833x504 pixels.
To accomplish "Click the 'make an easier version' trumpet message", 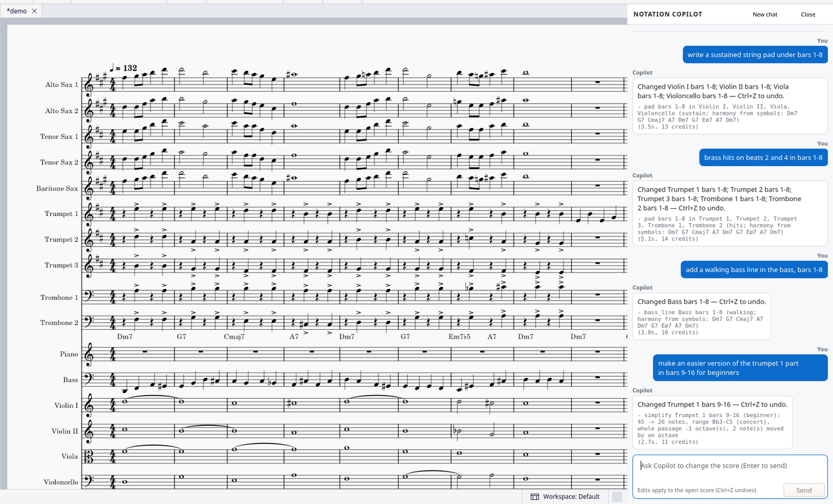I will (740, 368).
